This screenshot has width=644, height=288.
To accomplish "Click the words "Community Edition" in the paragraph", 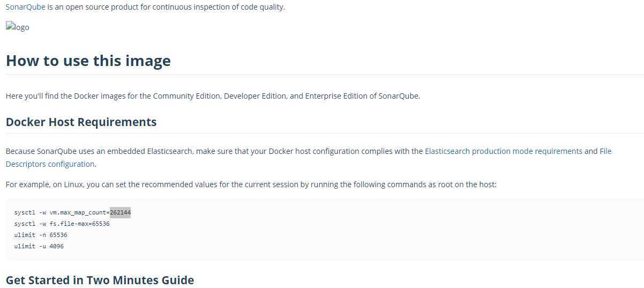I will 186,96.
